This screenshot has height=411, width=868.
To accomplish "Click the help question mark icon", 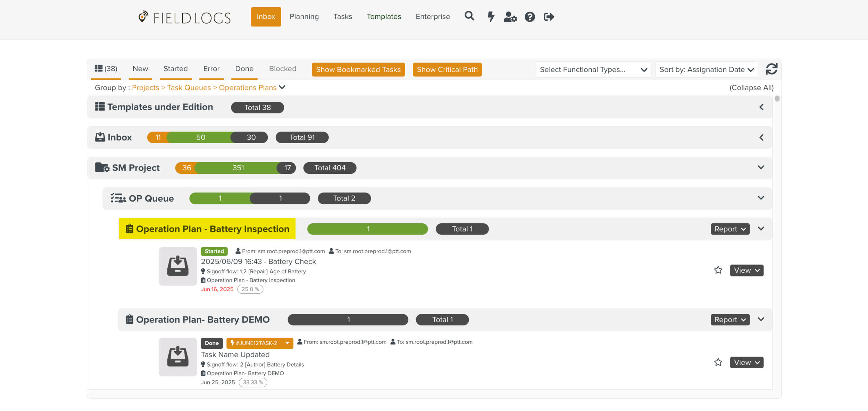I will (529, 17).
